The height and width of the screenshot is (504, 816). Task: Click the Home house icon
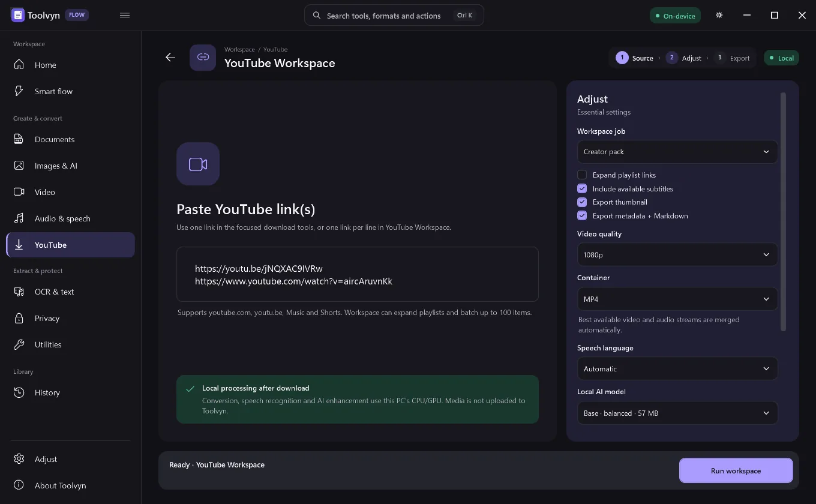[19, 65]
